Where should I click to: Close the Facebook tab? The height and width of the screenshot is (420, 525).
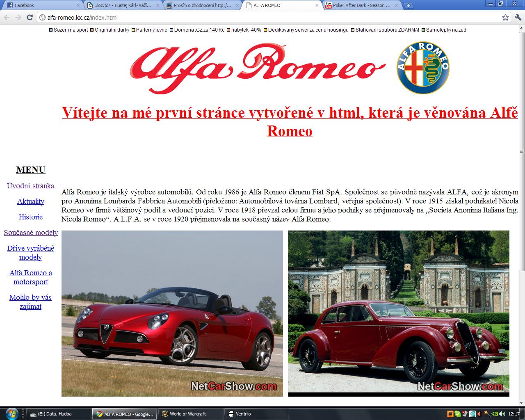click(78, 5)
